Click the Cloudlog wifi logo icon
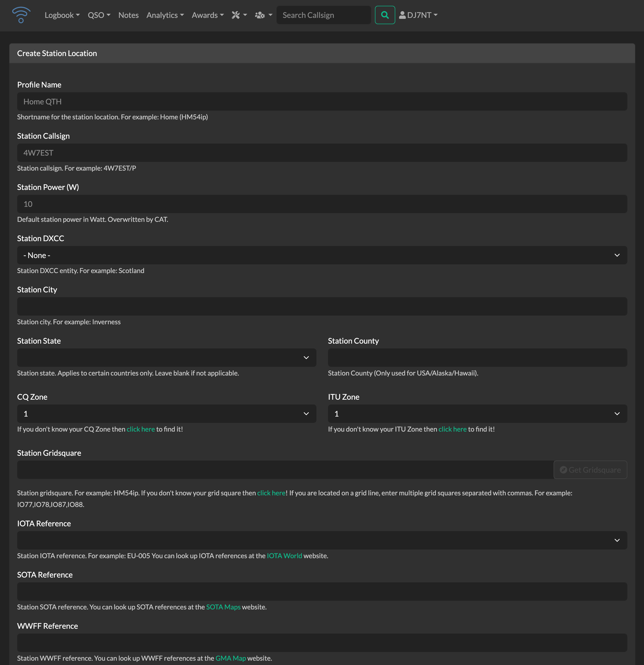This screenshot has height=665, width=644. tap(21, 15)
